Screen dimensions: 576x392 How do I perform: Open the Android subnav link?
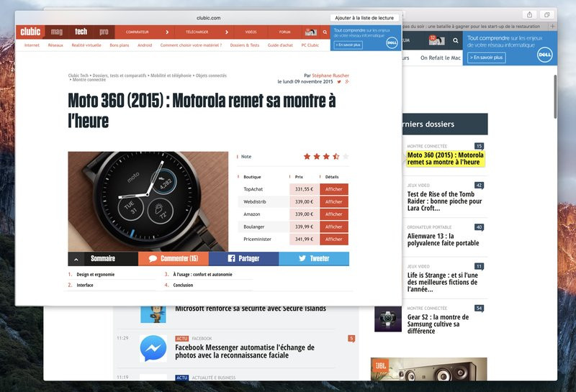tap(145, 45)
